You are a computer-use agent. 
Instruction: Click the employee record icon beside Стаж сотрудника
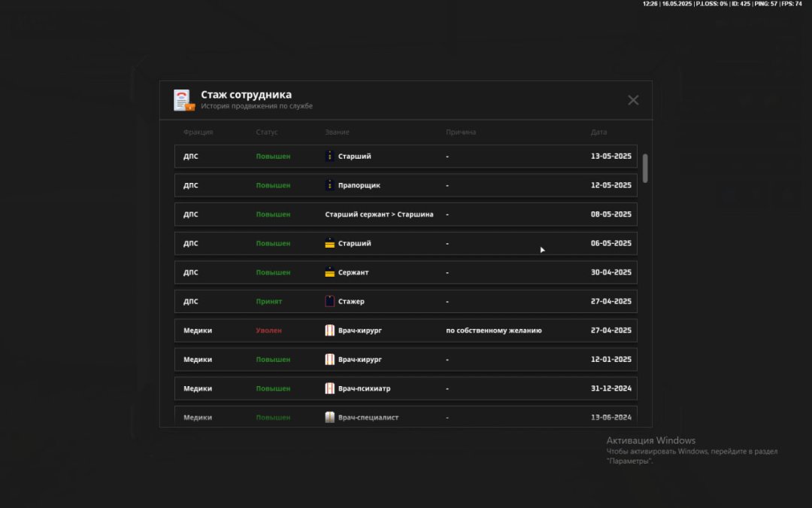click(183, 100)
